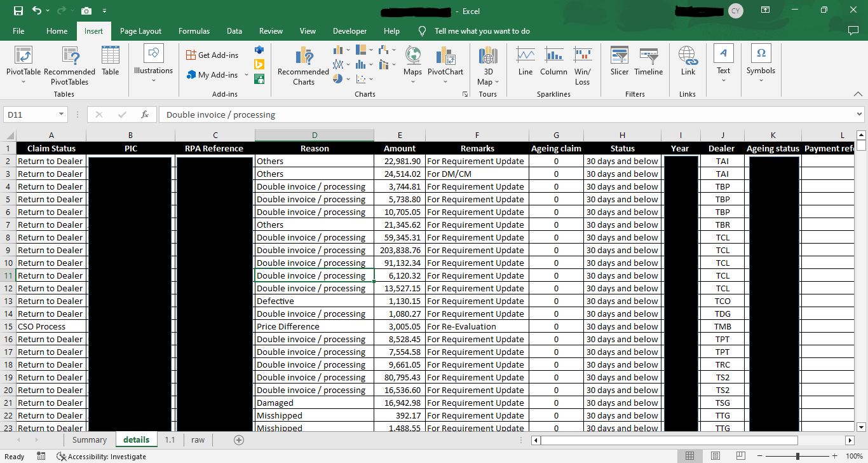
Task: Open the Formulas ribbon tab
Action: click(194, 31)
